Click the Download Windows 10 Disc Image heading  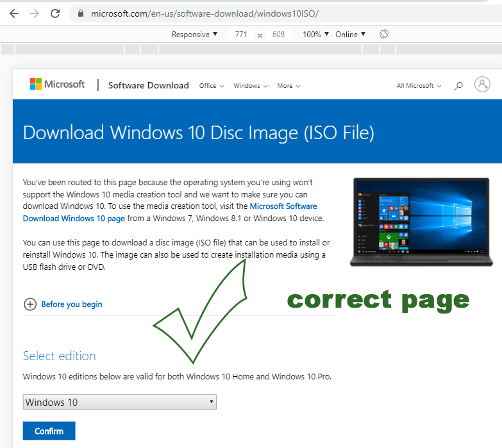click(199, 133)
